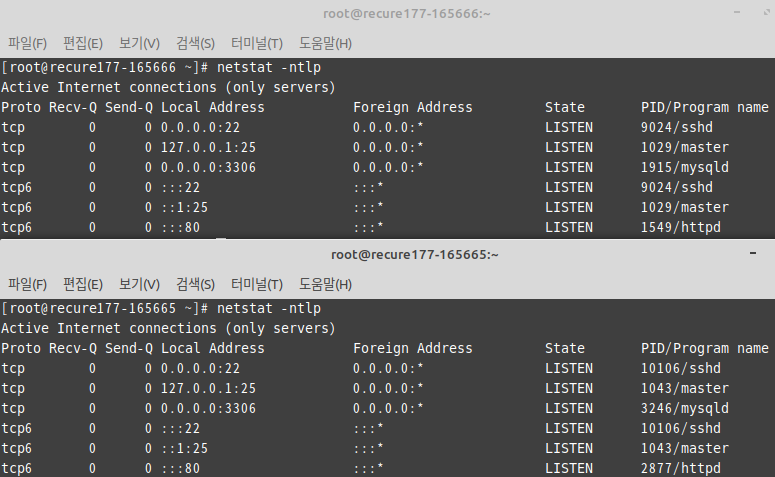Minimize the root@recure177-165665 terminal window
Viewport: 775px width, 477px height.
tap(753, 253)
